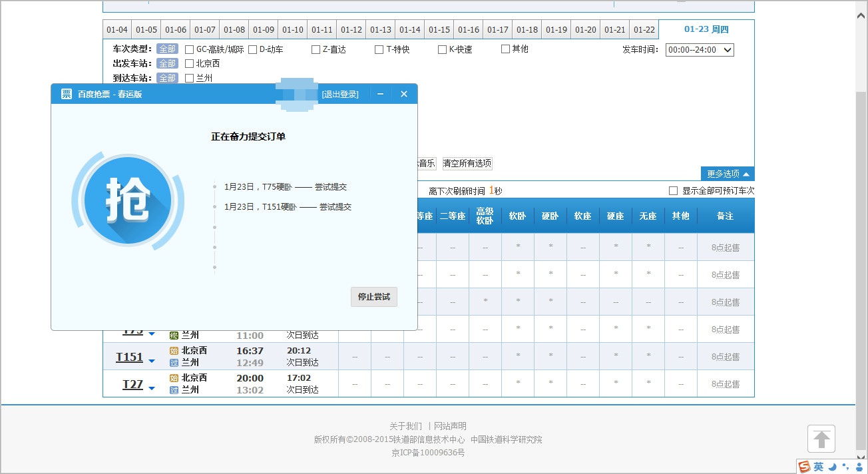Viewport: 868px width, 474px height.
Task: Expand the T75 train details arrow
Action: point(152,334)
